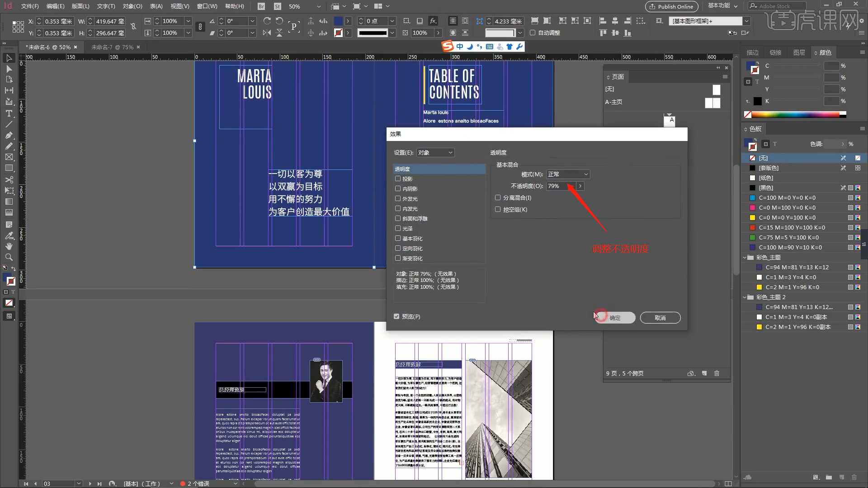Viewport: 868px width, 488px height.
Task: Select the Zoom tool
Action: click(9, 257)
